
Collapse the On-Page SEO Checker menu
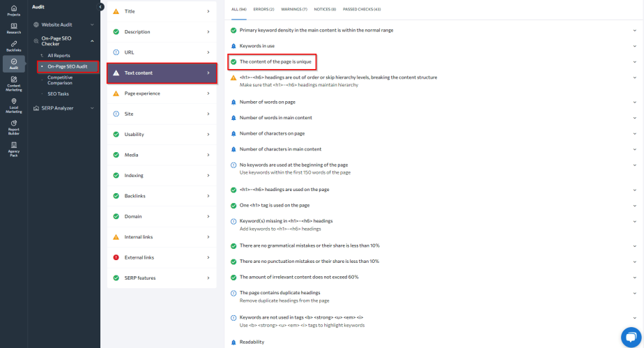(92, 41)
